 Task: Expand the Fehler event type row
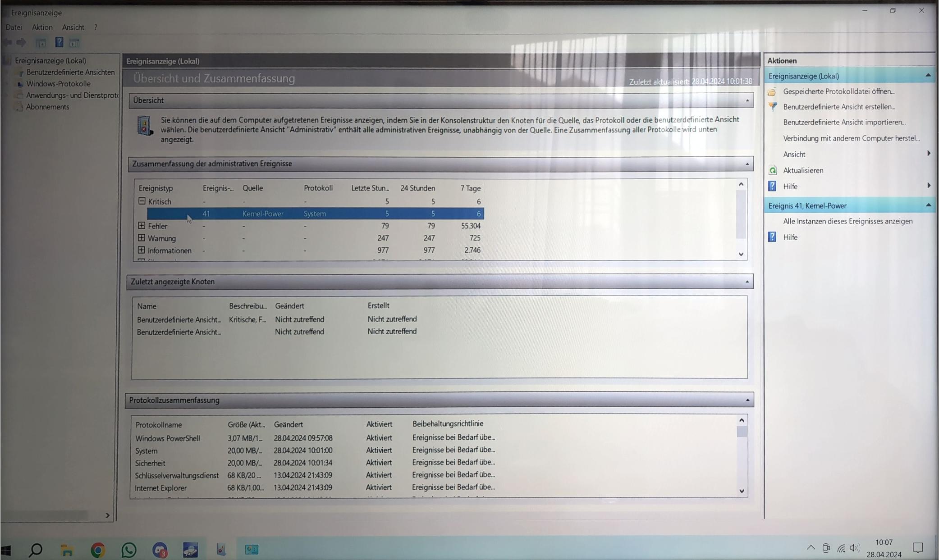142,226
